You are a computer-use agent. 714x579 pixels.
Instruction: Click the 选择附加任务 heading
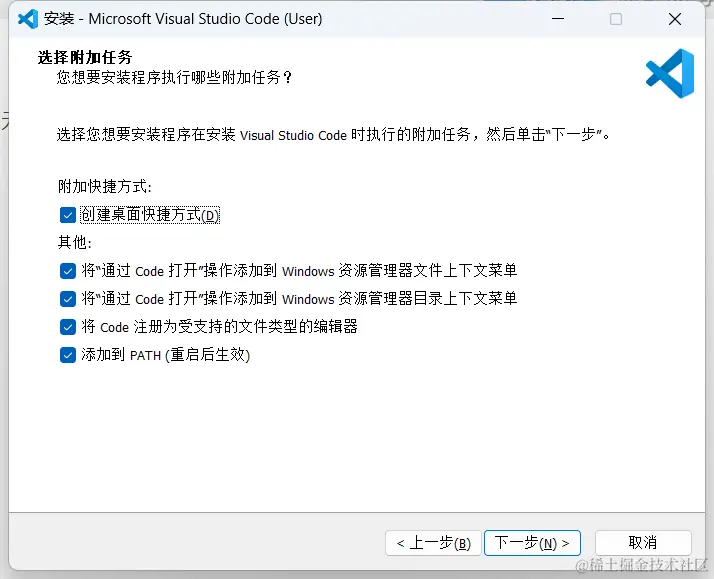[x=85, y=57]
